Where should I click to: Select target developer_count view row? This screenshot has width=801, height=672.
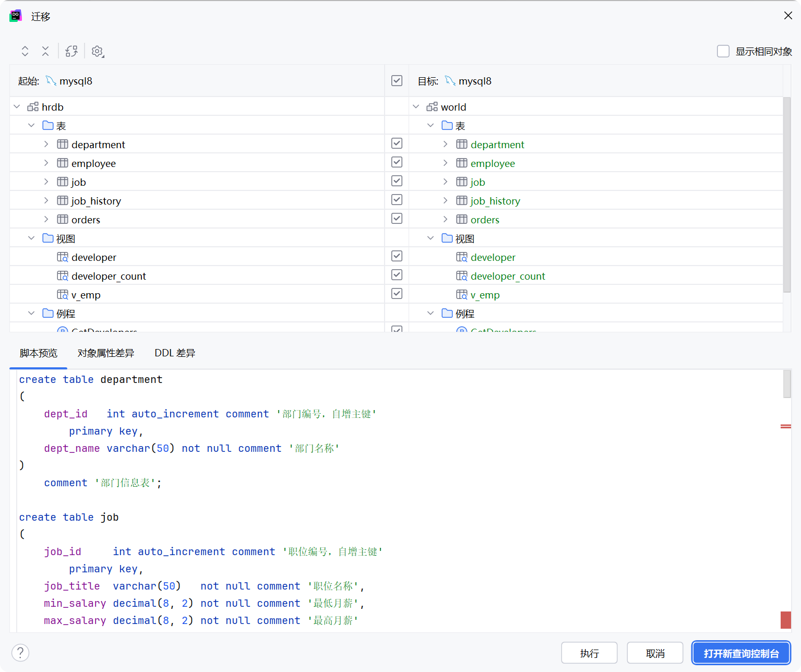(x=596, y=275)
